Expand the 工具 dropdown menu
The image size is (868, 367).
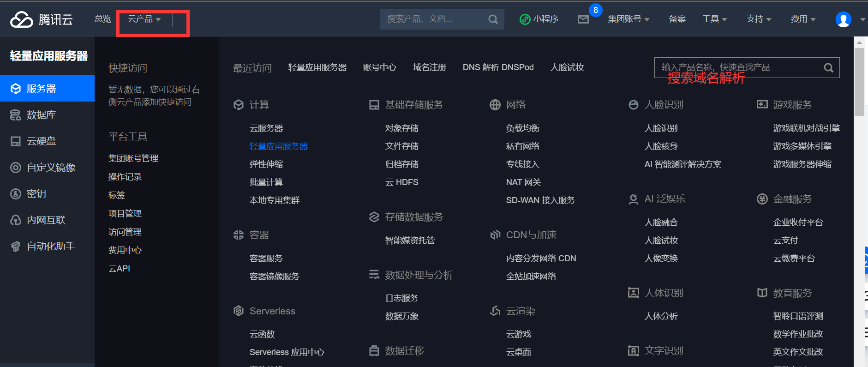pyautogui.click(x=715, y=19)
